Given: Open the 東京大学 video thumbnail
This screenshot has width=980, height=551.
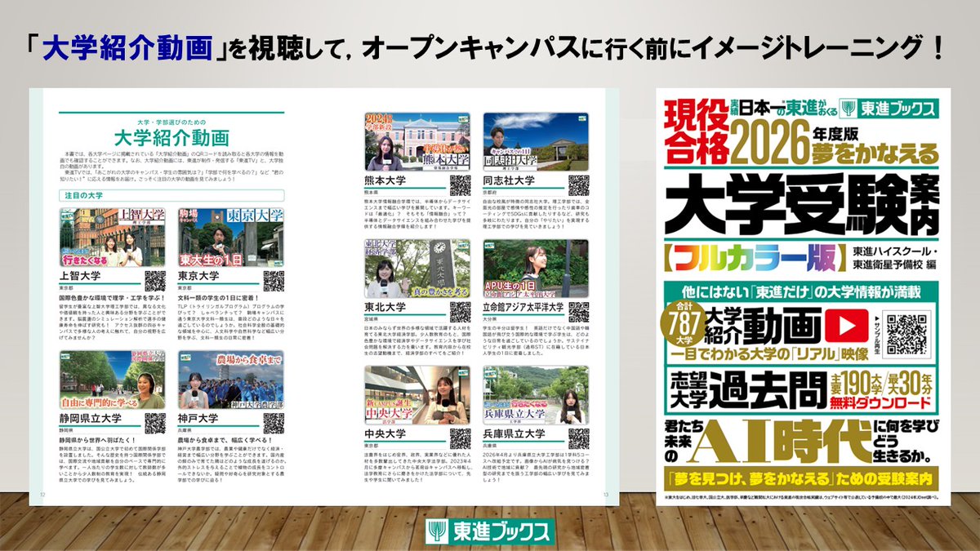Looking at the screenshot, I should [231, 238].
